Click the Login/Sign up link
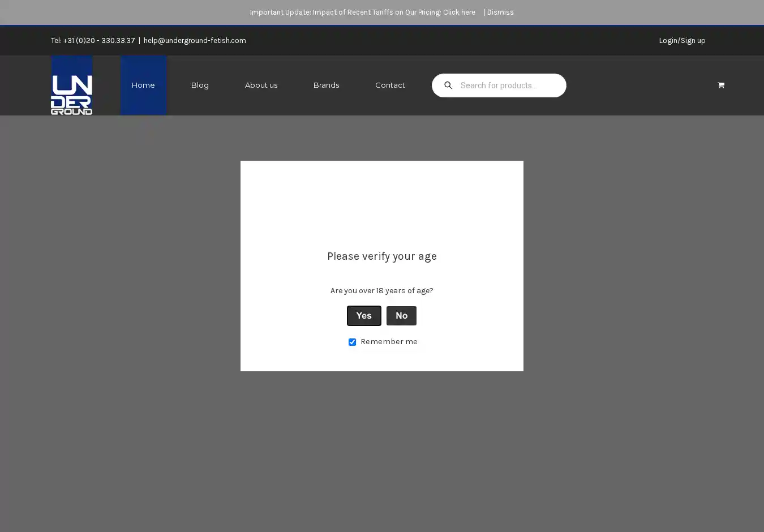The image size is (764, 532). pyautogui.click(x=682, y=41)
